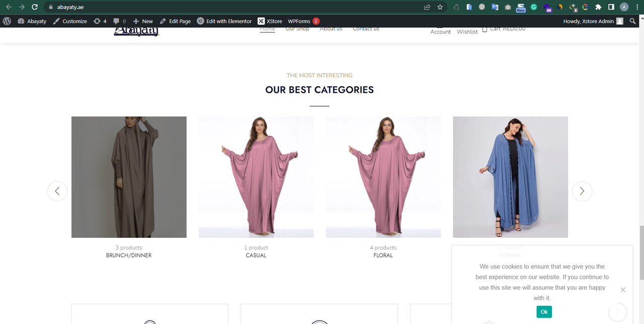Open the comments icon showing 0
The width and height of the screenshot is (644, 324).
[x=120, y=21]
